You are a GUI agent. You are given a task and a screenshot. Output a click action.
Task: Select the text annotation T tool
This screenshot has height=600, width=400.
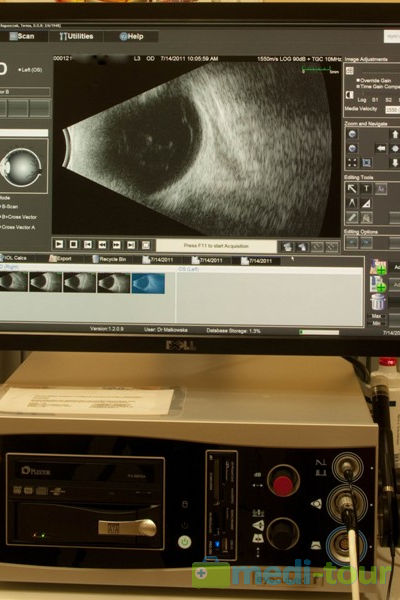[366, 188]
